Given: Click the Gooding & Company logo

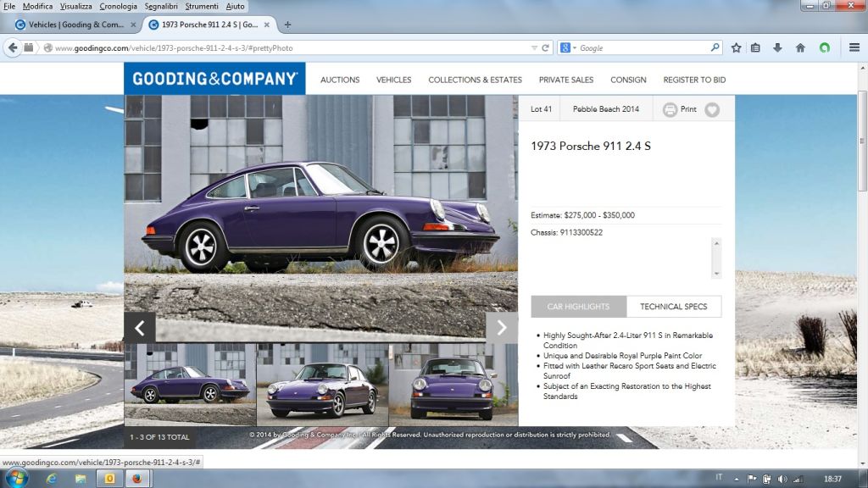Looking at the screenshot, I should click(x=214, y=79).
